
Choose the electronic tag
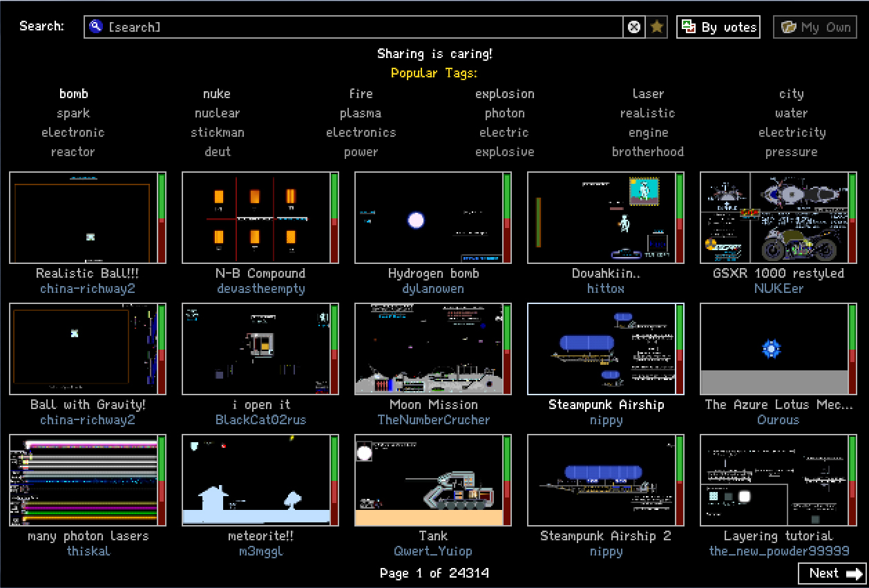pos(73,133)
